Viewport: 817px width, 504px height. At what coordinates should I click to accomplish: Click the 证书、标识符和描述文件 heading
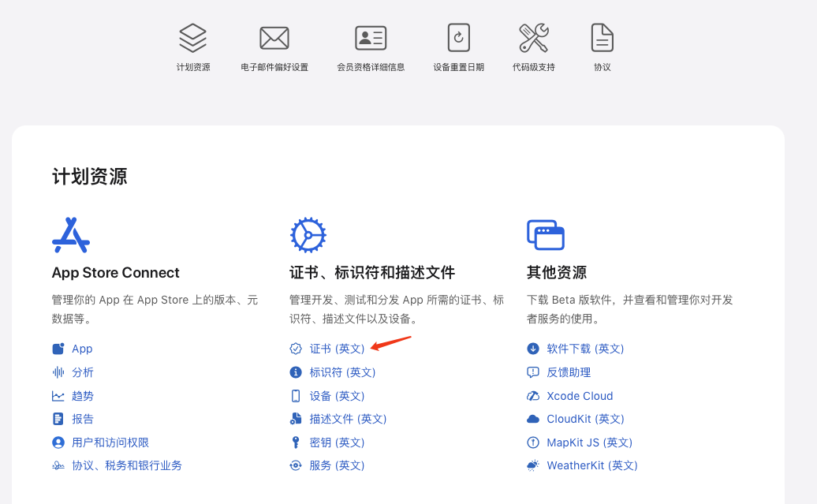[372, 273]
